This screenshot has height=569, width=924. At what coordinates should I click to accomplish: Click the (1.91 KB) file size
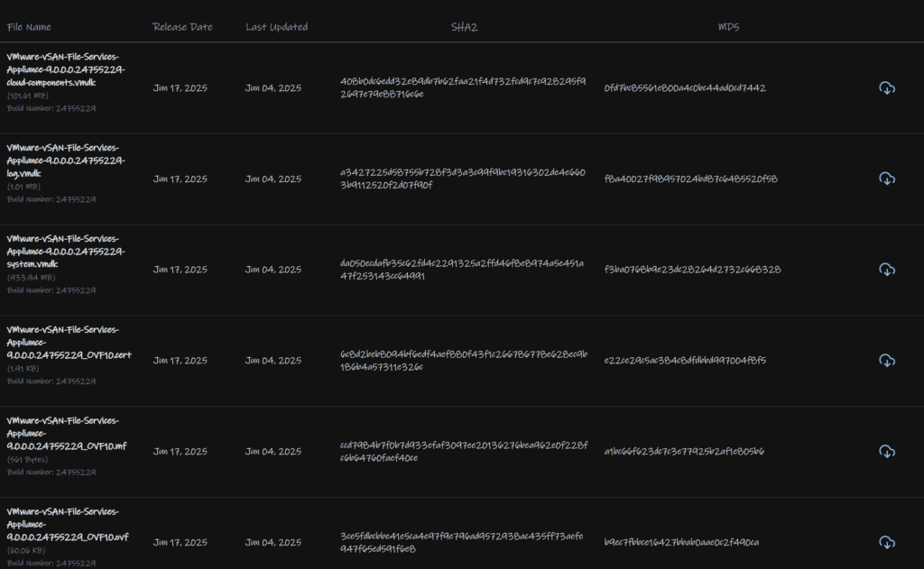click(x=23, y=369)
